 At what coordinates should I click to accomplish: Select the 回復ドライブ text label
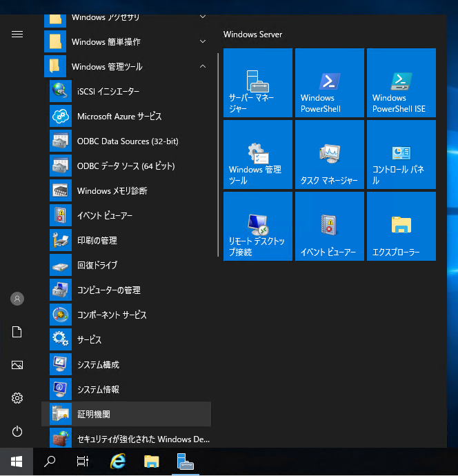(x=97, y=265)
